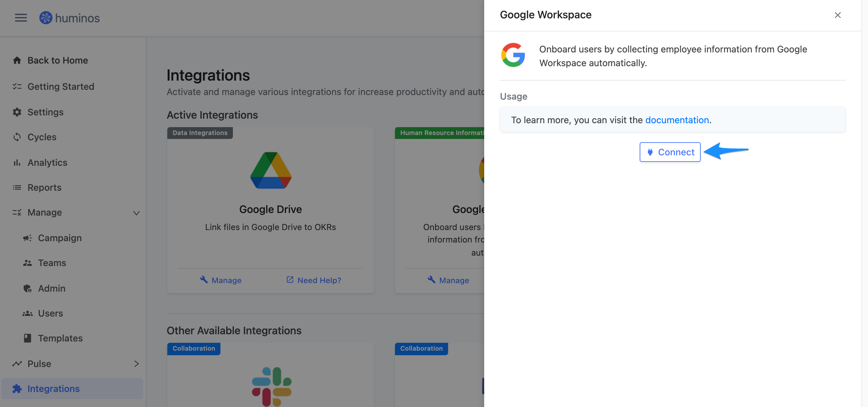The image size is (868, 407).
Task: Click the Data Integrations tag
Action: pos(200,133)
